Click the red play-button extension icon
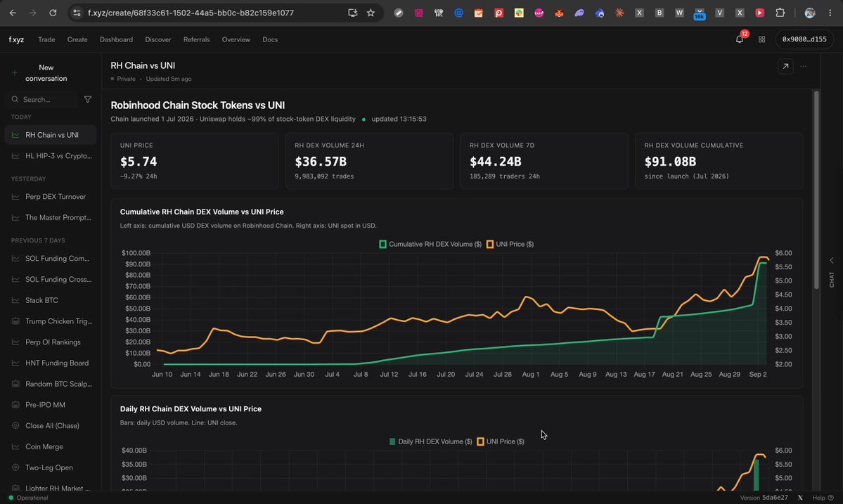This screenshot has height=504, width=843. coord(759,13)
